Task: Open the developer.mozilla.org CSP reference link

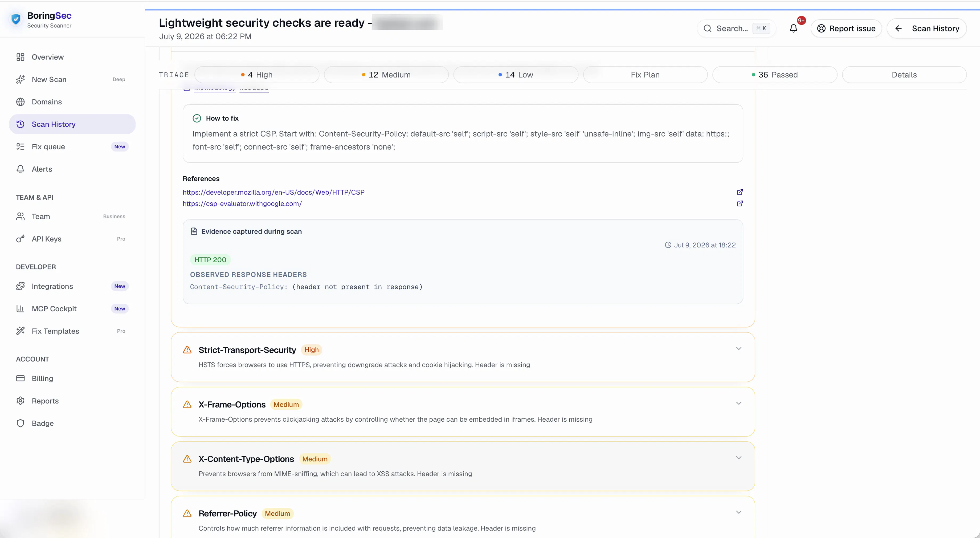Action: point(273,193)
